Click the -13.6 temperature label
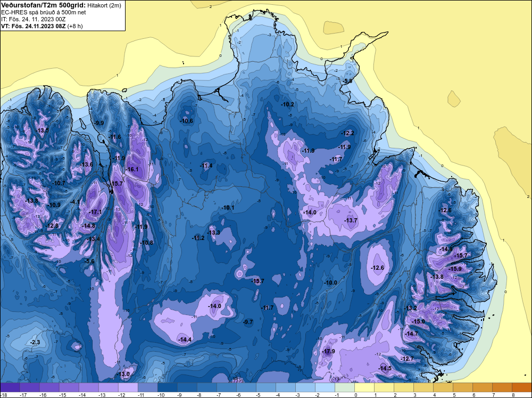 click(x=87, y=164)
